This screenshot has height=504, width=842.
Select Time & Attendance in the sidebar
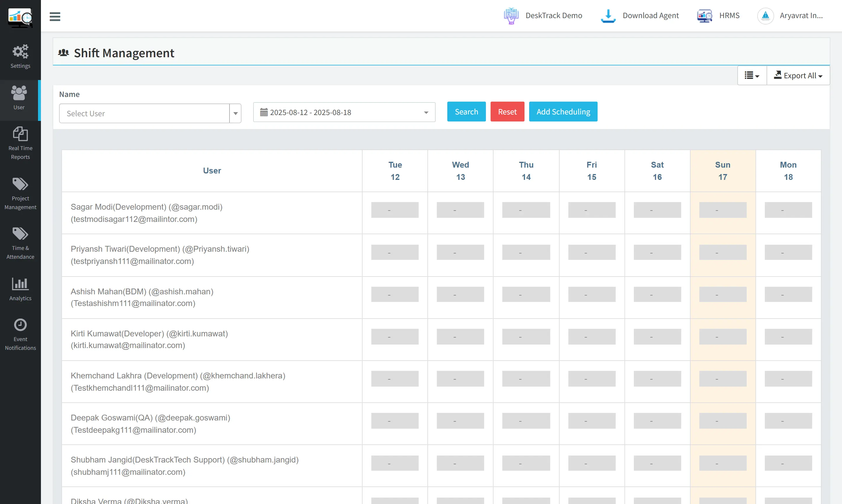click(x=20, y=241)
